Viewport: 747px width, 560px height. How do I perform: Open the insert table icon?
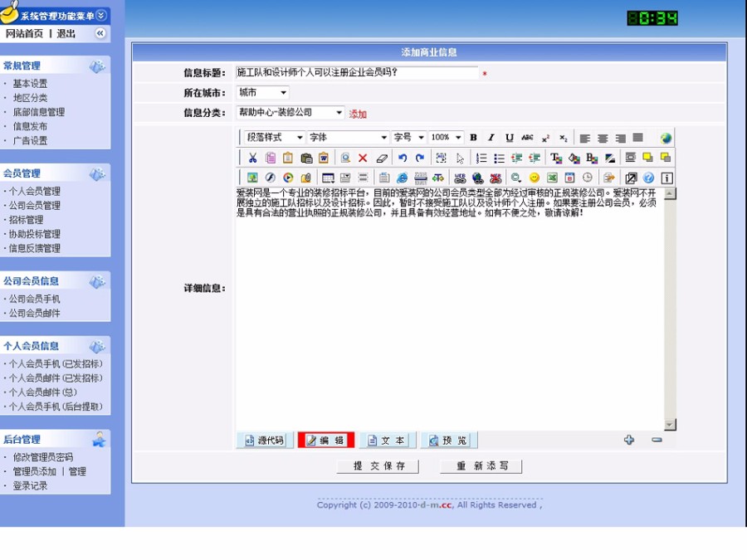[330, 177]
